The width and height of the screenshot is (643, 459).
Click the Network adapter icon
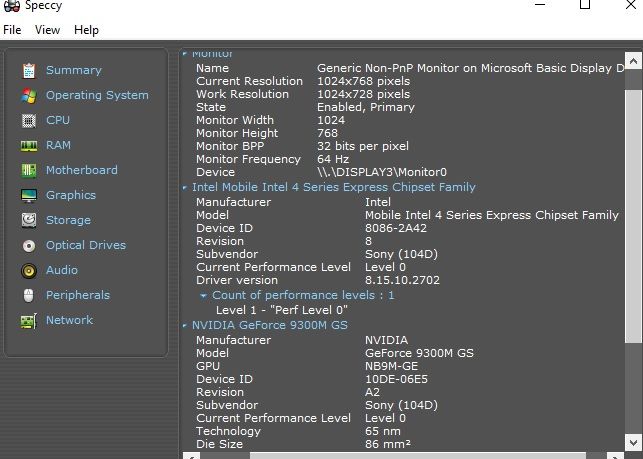(x=28, y=320)
